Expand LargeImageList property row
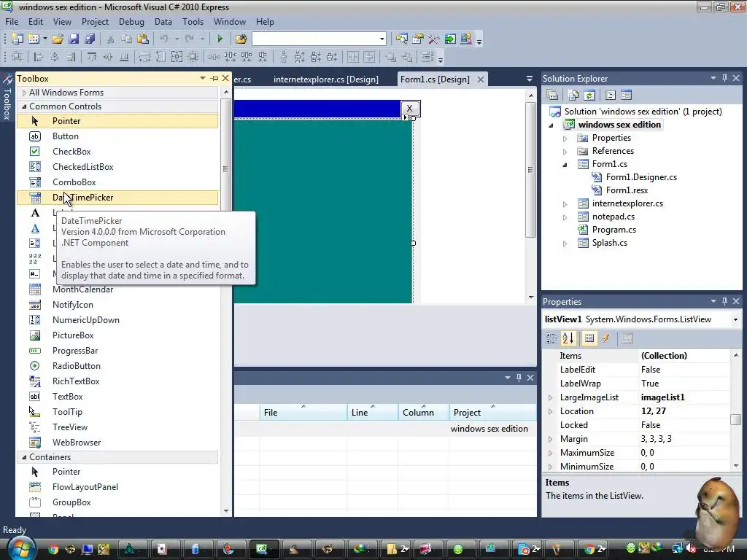This screenshot has height=560, width=747. pyautogui.click(x=550, y=397)
